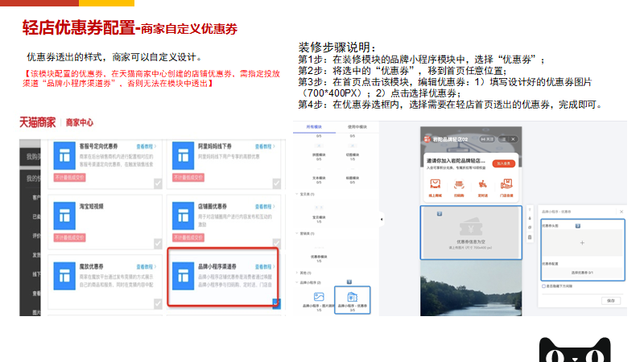The width and height of the screenshot is (644, 362).
Task: Click 不计最低成交价 tag on 店铺圈优惠券
Action: 188,237
